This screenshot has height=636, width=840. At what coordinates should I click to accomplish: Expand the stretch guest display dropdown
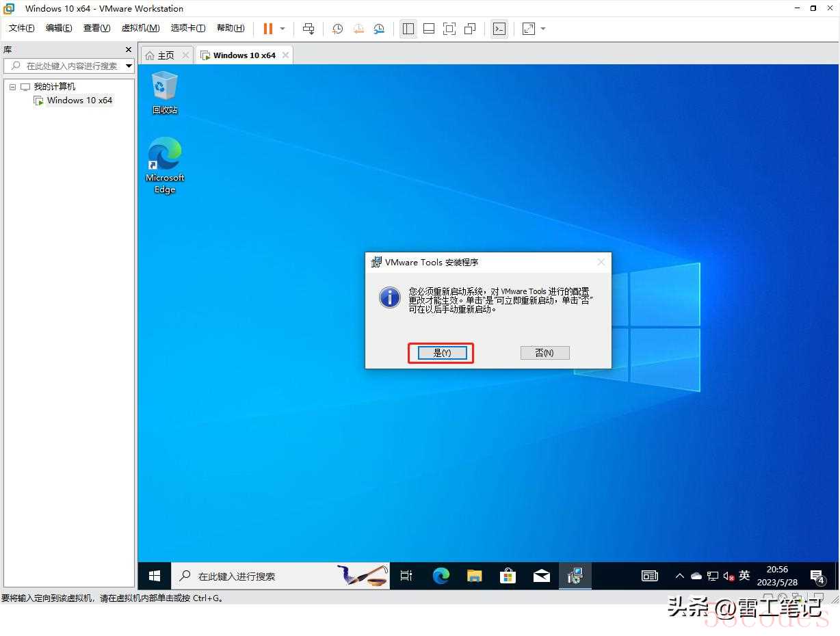click(x=543, y=29)
